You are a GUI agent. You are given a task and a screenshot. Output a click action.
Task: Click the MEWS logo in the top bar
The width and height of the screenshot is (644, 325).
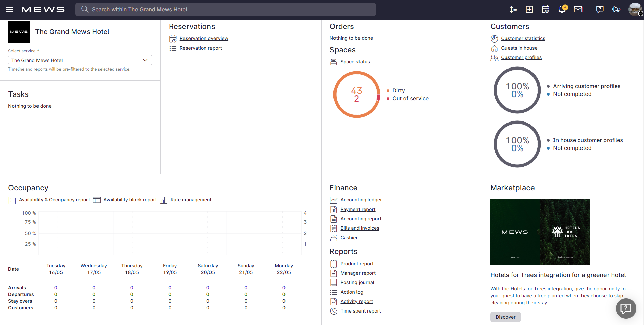coord(43,9)
